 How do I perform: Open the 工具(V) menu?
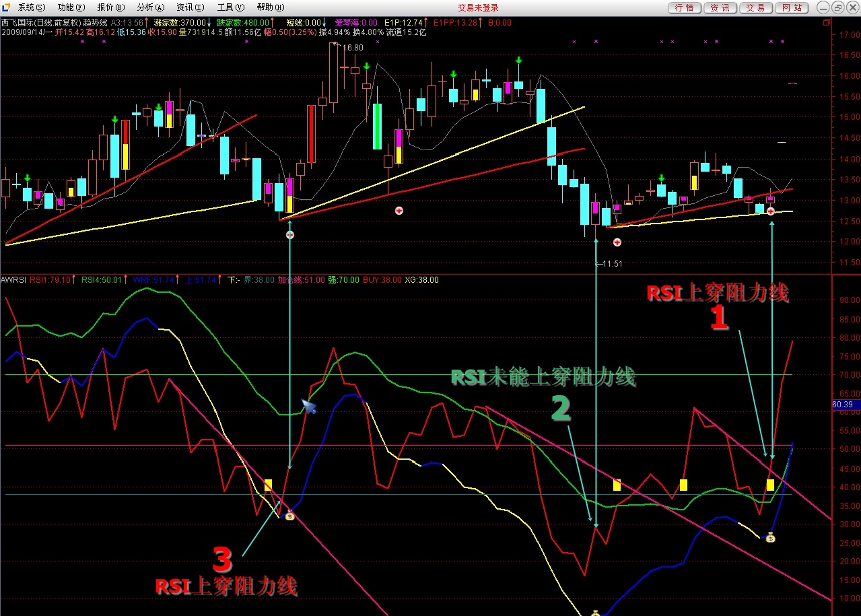(230, 7)
